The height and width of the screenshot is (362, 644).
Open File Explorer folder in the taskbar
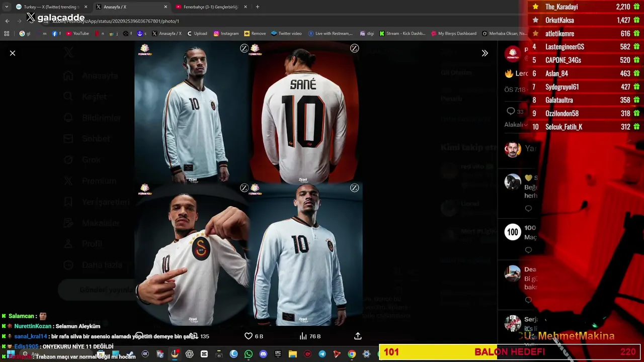pyautogui.click(x=292, y=354)
